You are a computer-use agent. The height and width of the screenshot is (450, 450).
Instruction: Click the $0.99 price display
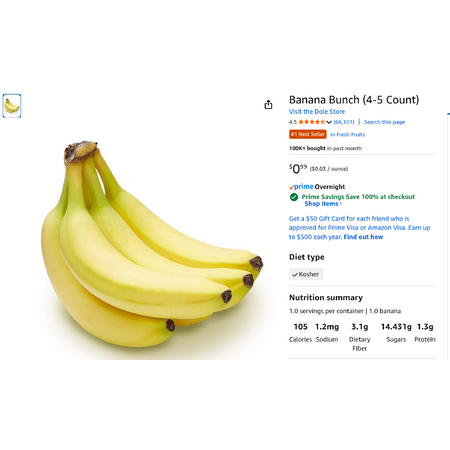coord(298,169)
